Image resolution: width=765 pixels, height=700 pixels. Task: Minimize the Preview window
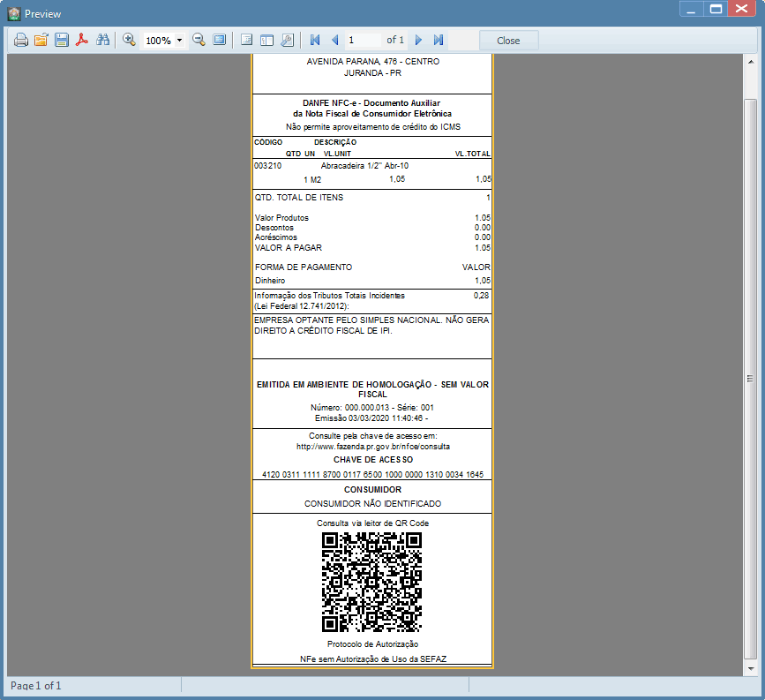[691, 10]
